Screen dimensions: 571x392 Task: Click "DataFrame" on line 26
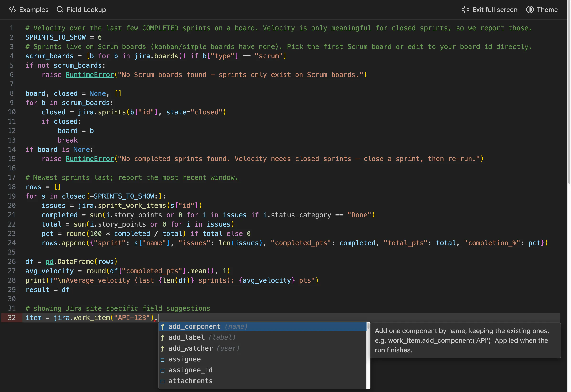(76, 262)
